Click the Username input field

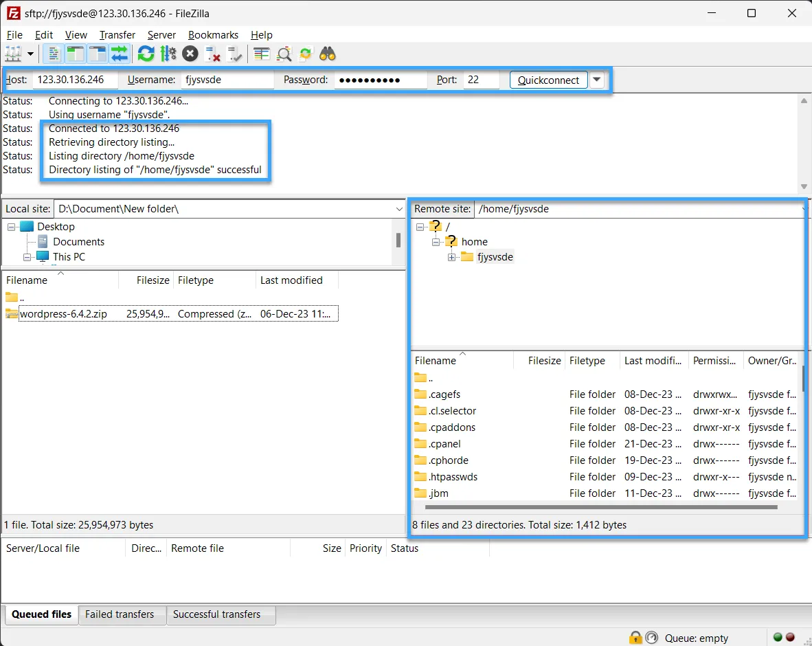(x=227, y=80)
